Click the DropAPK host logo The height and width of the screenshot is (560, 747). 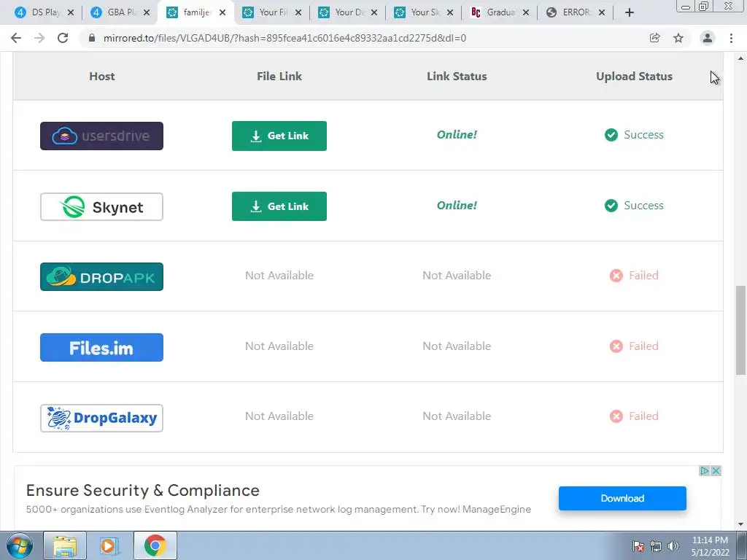coord(101,276)
